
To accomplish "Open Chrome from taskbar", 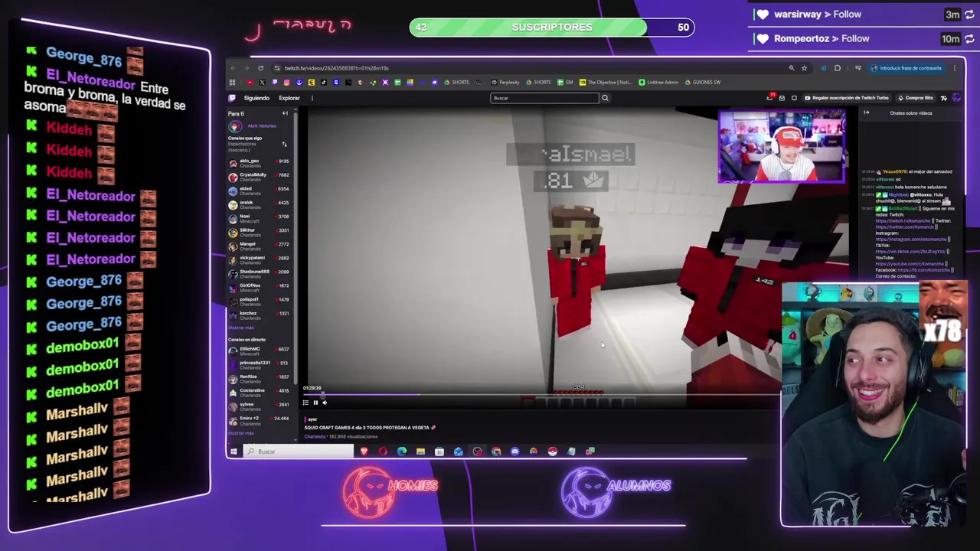I will pos(496,452).
